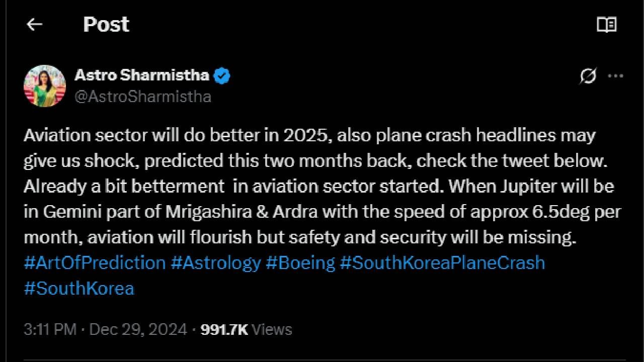
Task: Click the Post page heading
Action: tap(106, 24)
